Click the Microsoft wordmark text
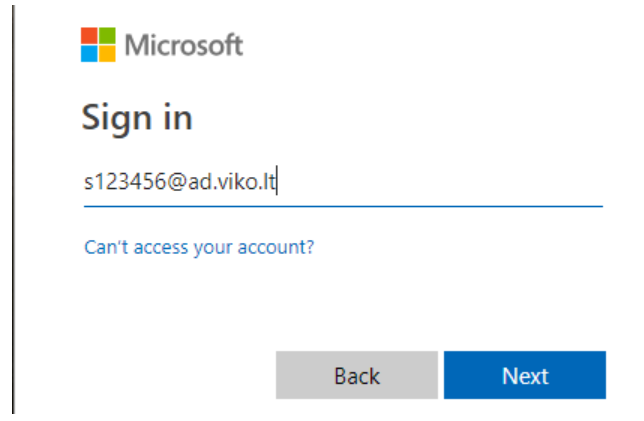 184,45
